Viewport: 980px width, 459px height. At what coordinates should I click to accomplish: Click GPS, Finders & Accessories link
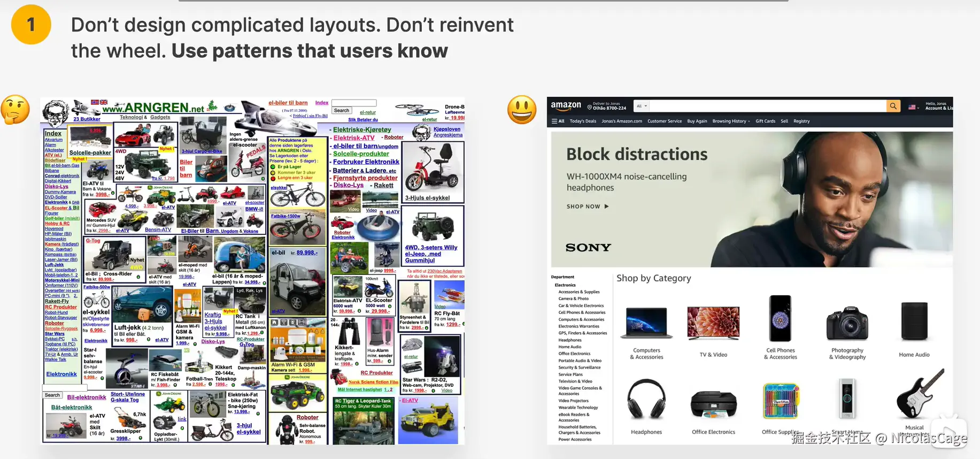(583, 333)
